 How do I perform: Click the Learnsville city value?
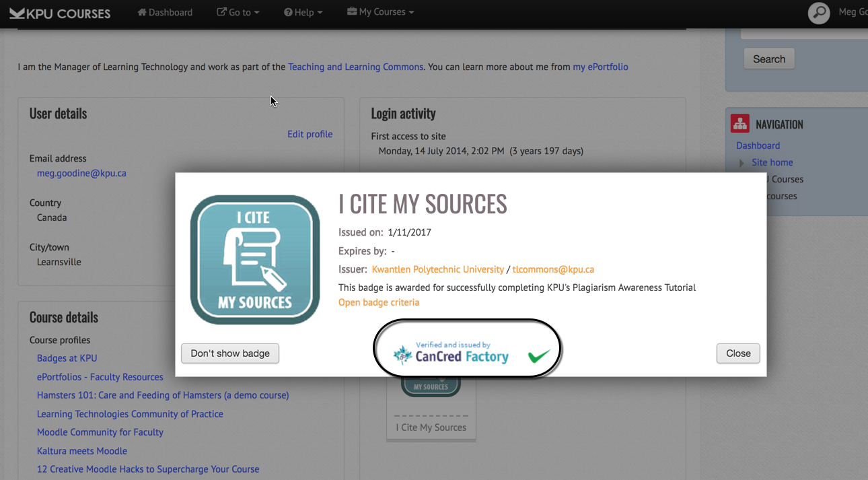click(59, 262)
